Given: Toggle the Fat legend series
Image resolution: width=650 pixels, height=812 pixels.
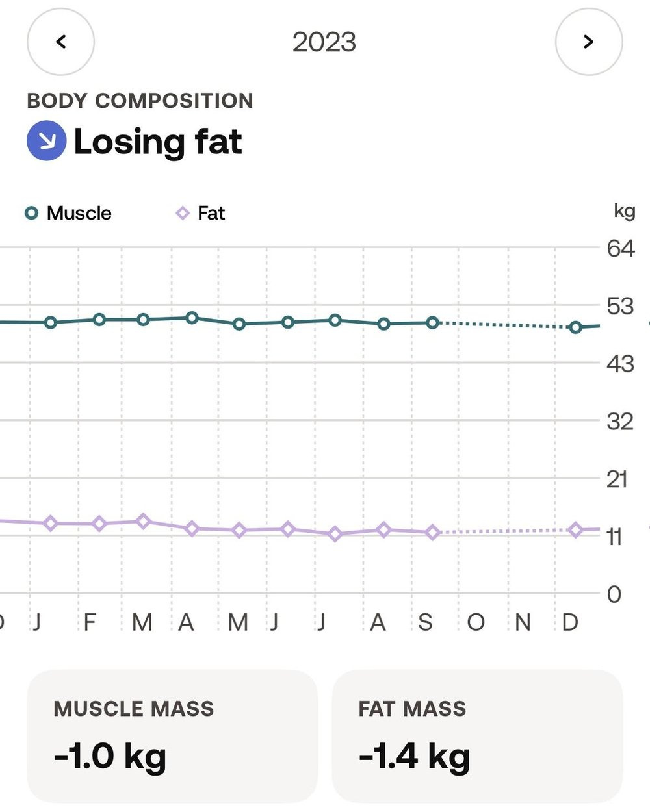Looking at the screenshot, I should click(x=200, y=213).
